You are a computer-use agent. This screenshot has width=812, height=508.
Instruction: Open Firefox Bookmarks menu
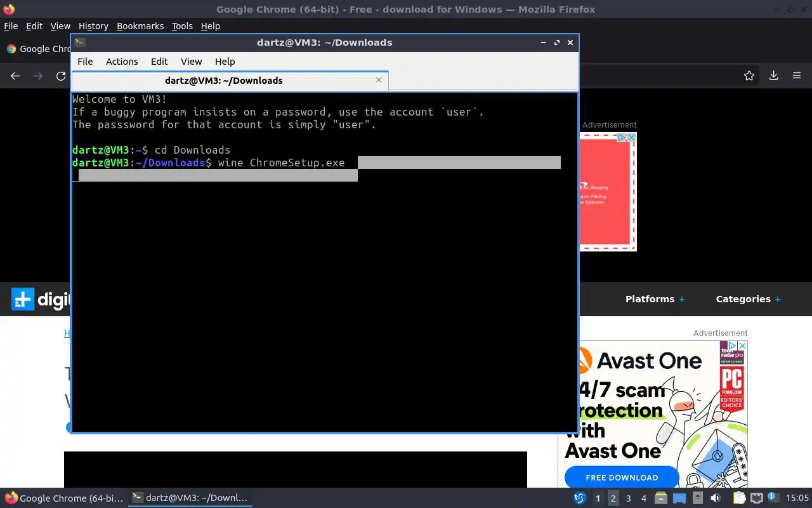140,26
